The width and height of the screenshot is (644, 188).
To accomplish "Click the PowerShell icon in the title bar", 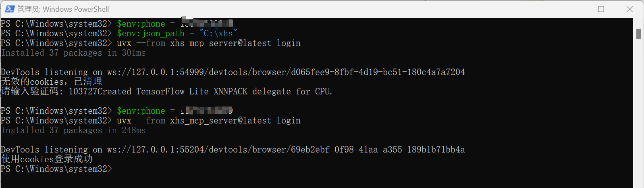I will tap(10, 9).
